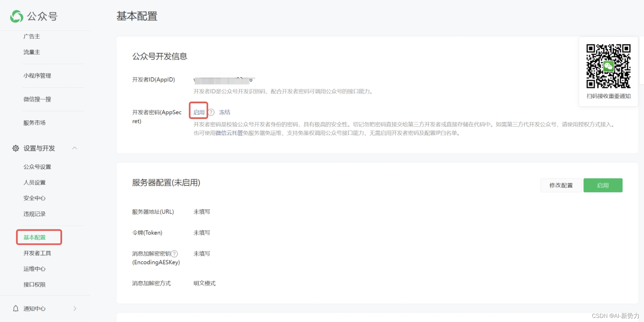Click the green 启用 server button

[x=603, y=185]
